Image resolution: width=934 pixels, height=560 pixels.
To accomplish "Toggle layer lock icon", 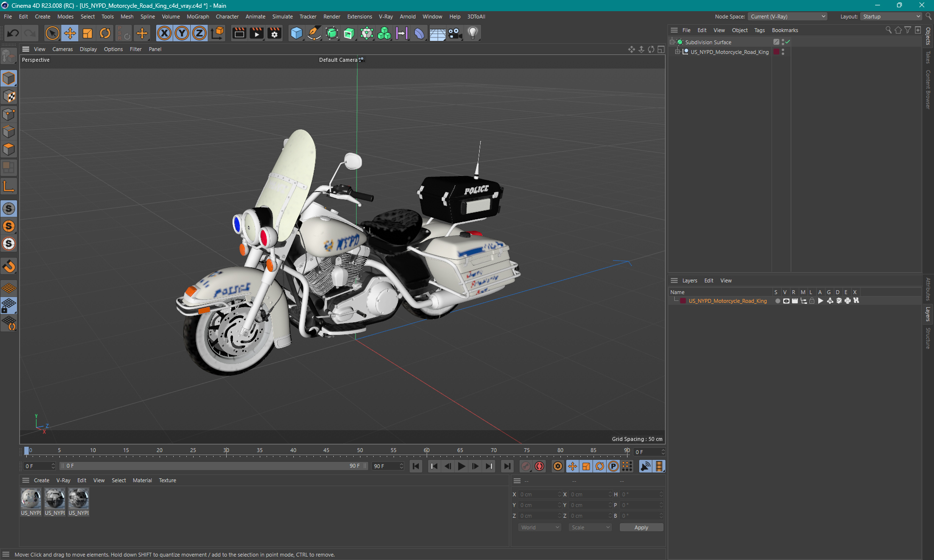I will click(812, 301).
